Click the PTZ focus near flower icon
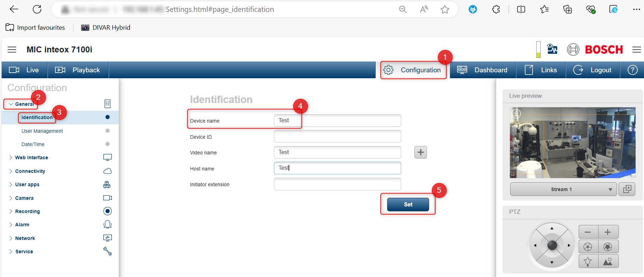Viewport: 644px width, 277px height. pos(588,261)
